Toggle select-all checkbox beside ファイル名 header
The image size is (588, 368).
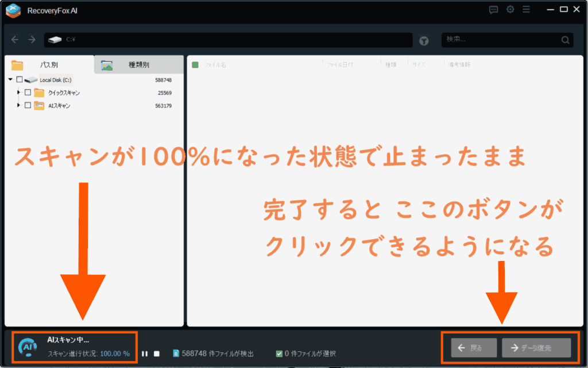pos(195,65)
